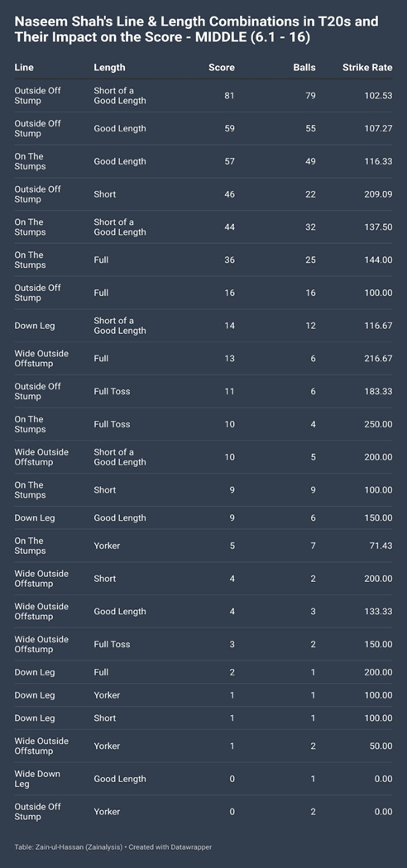This screenshot has width=407, height=868.
Task: Select the 209.09 strike rate cell
Action: click(378, 194)
